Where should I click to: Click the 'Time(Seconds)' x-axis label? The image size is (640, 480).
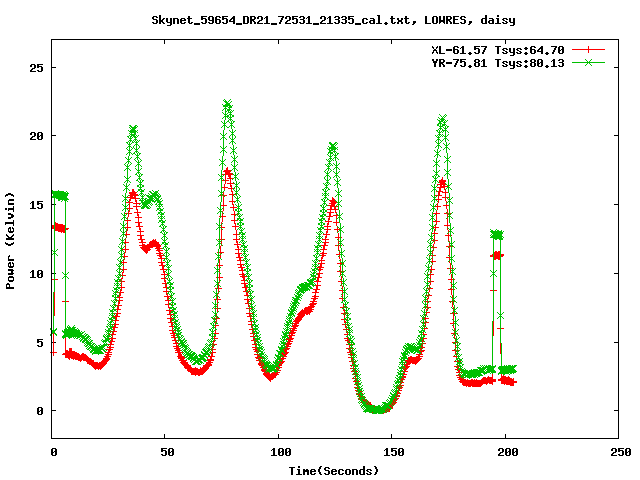click(x=333, y=471)
